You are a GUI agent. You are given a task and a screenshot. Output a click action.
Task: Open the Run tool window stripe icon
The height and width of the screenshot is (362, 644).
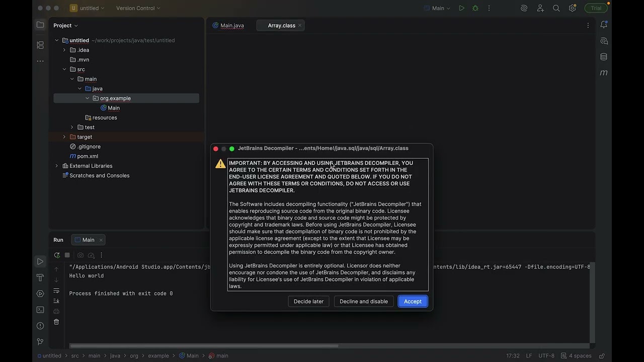(x=40, y=261)
